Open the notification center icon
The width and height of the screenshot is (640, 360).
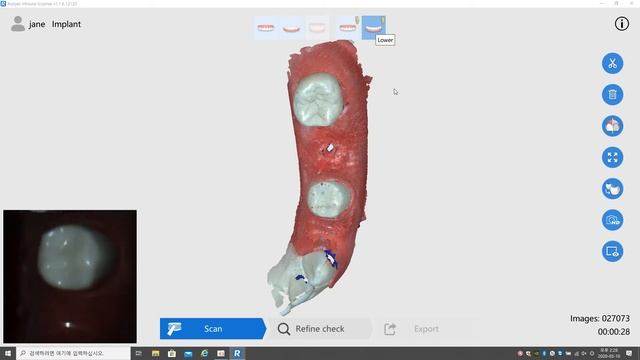(x=629, y=353)
